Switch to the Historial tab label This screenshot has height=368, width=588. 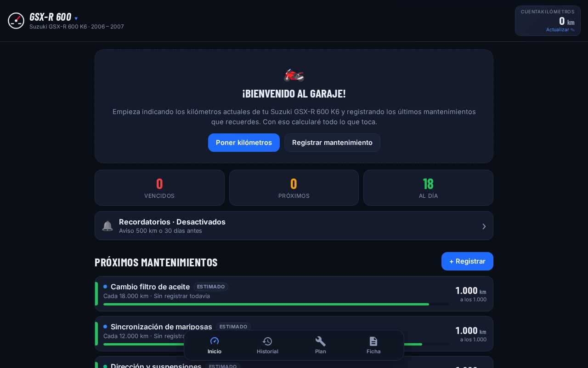(267, 351)
